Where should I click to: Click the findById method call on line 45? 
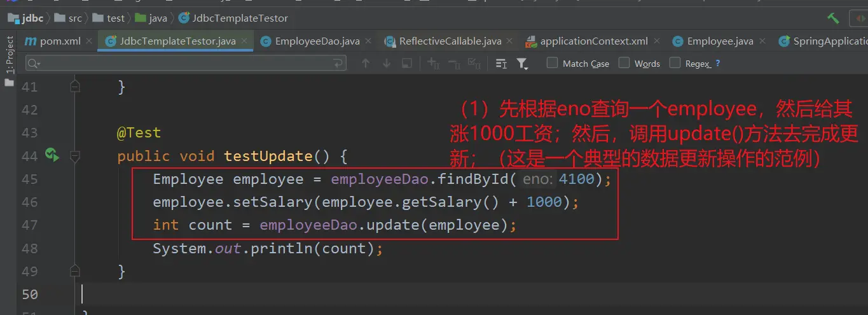[x=473, y=179]
